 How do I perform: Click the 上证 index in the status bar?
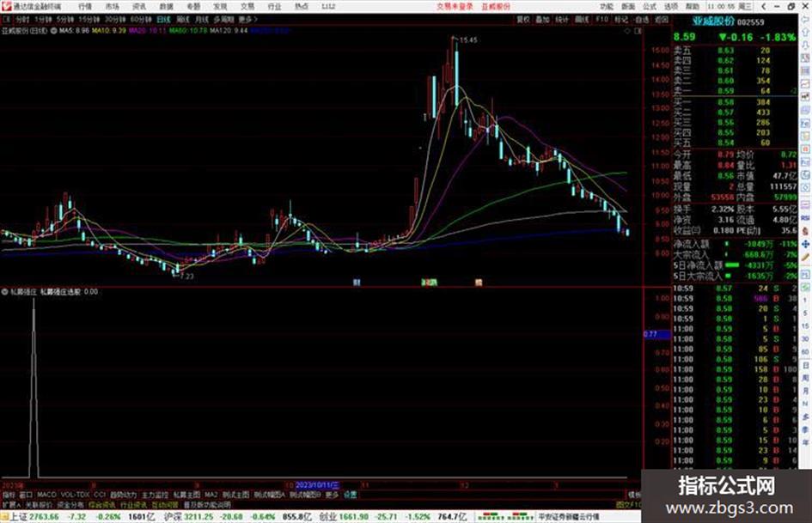pos(19,517)
